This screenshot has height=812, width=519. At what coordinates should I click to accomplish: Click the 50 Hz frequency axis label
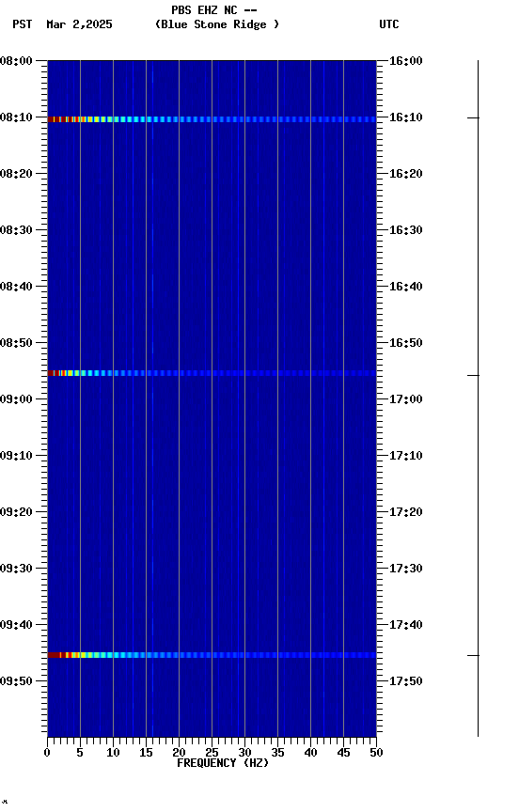click(x=376, y=753)
